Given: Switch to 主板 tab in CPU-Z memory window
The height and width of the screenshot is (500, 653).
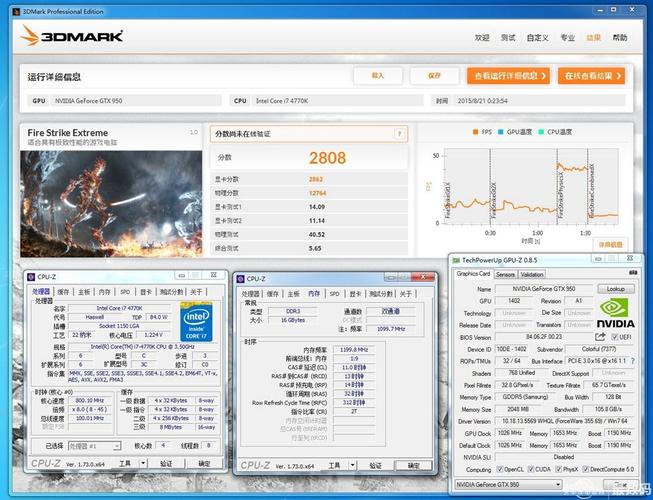Looking at the screenshot, I should coord(294,294).
